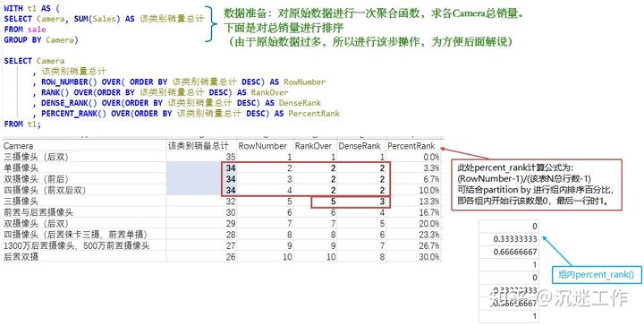Click the 三摄像头（后双） row cell
The image size is (644, 326).
pos(84,157)
